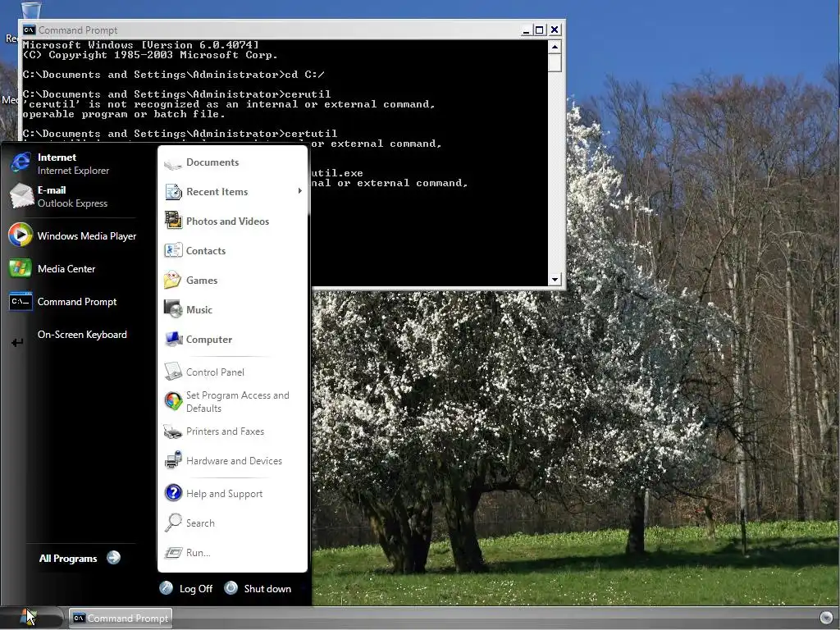
Task: Open the Command Prompt icon in the Start menu
Action: click(x=21, y=302)
